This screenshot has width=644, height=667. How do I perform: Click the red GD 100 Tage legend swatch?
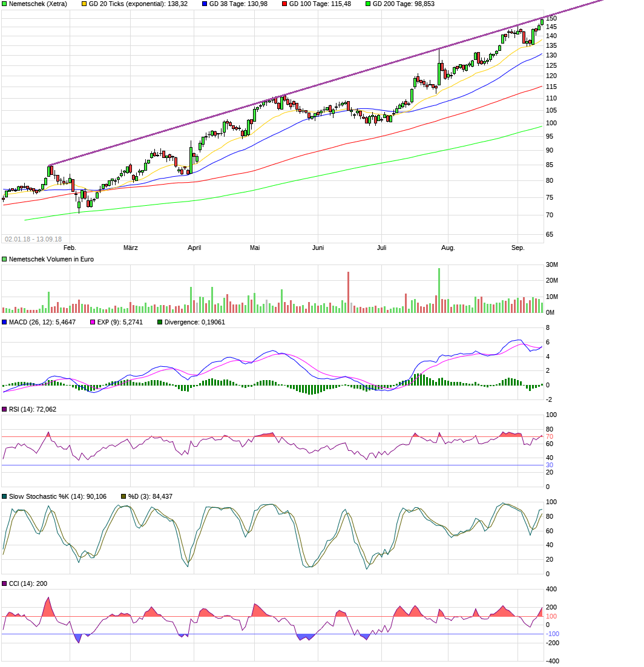284,4
